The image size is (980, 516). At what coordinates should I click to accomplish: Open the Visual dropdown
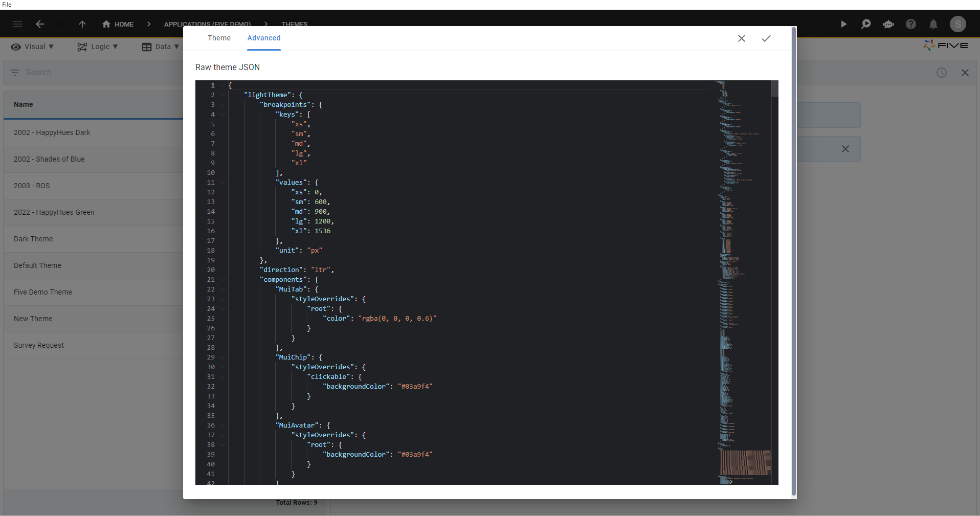(x=32, y=47)
